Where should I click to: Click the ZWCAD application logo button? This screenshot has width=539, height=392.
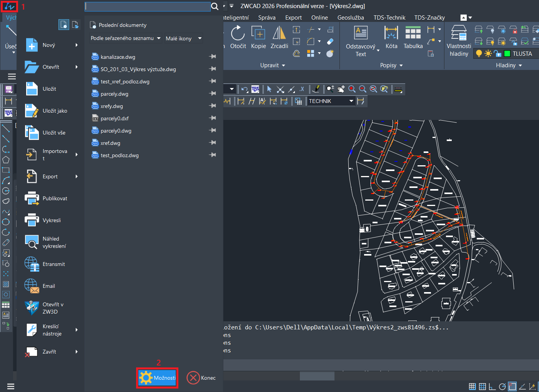tap(9, 7)
